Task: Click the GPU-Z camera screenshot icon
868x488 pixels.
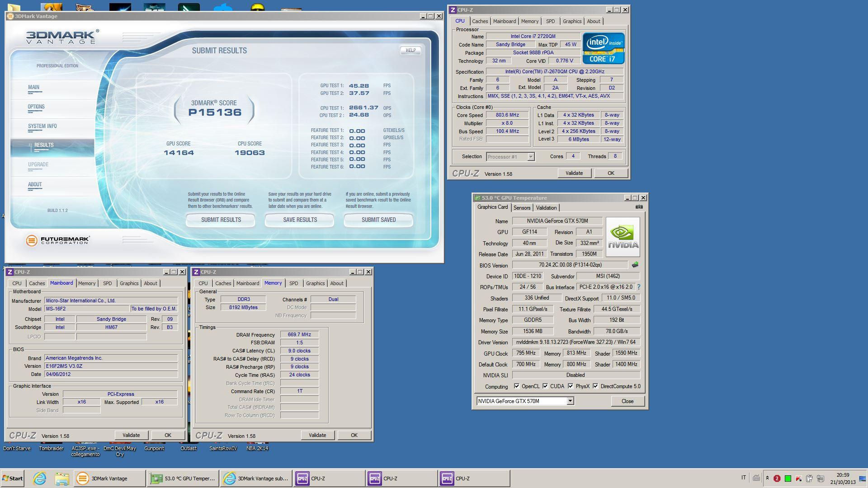Action: point(639,207)
